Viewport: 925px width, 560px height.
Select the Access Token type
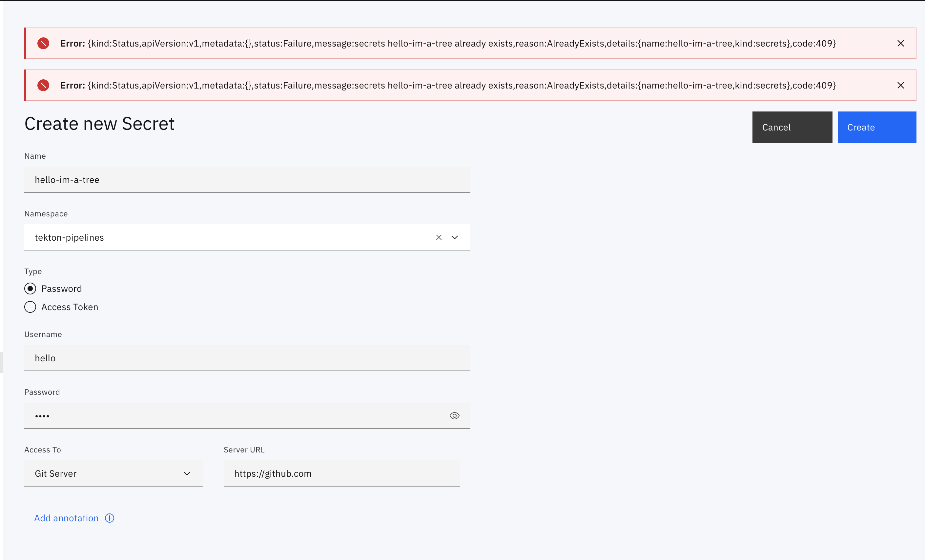pyautogui.click(x=30, y=307)
